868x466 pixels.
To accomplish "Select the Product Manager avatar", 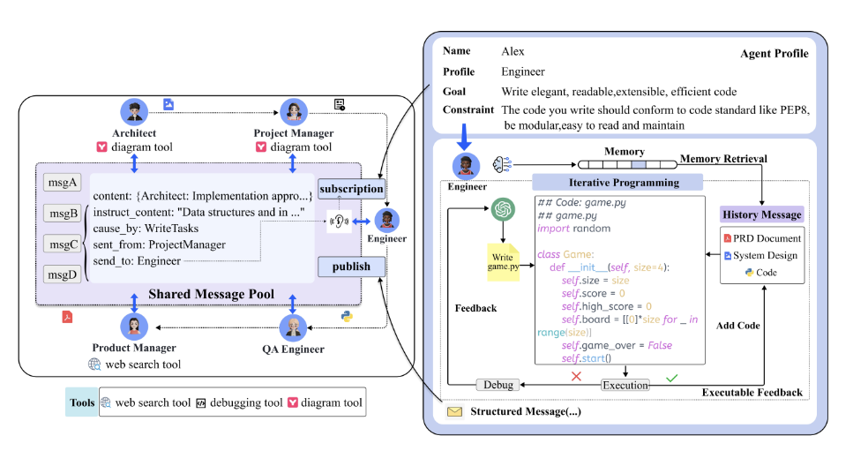I will tap(134, 327).
